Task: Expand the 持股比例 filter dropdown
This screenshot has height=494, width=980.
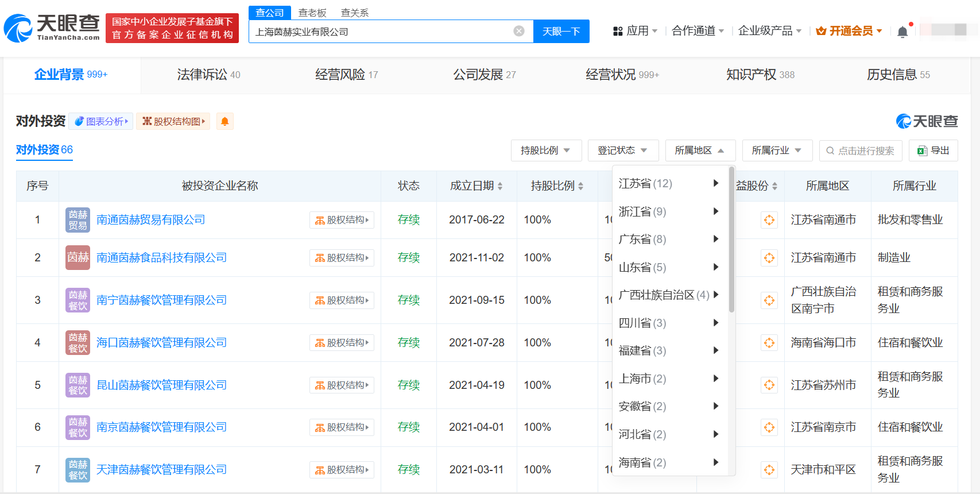Action: coord(545,150)
